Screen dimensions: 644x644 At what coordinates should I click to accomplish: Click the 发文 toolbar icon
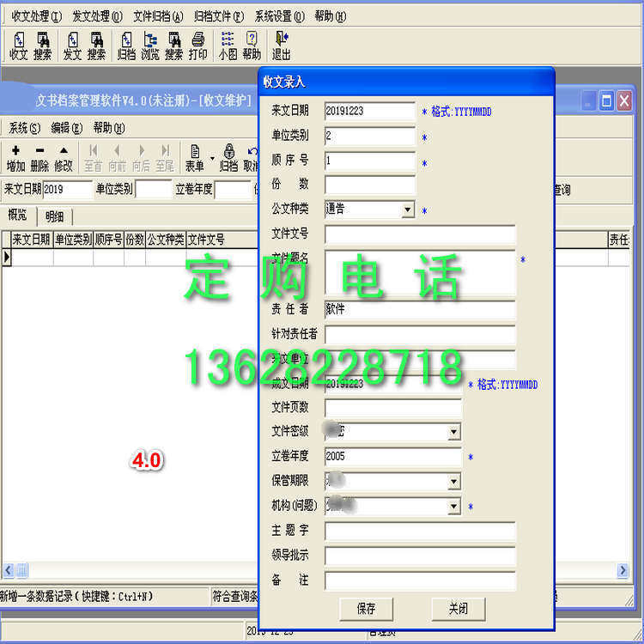click(x=72, y=46)
